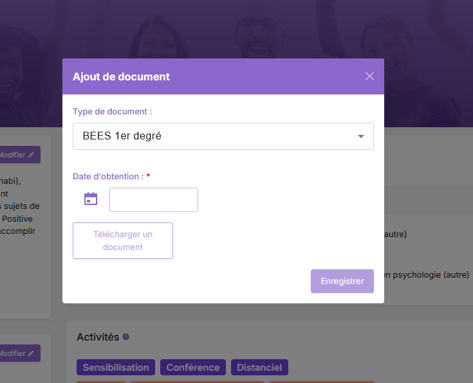Click the Type de document label
Image resolution: width=473 pixels, height=383 pixels.
pyautogui.click(x=112, y=111)
